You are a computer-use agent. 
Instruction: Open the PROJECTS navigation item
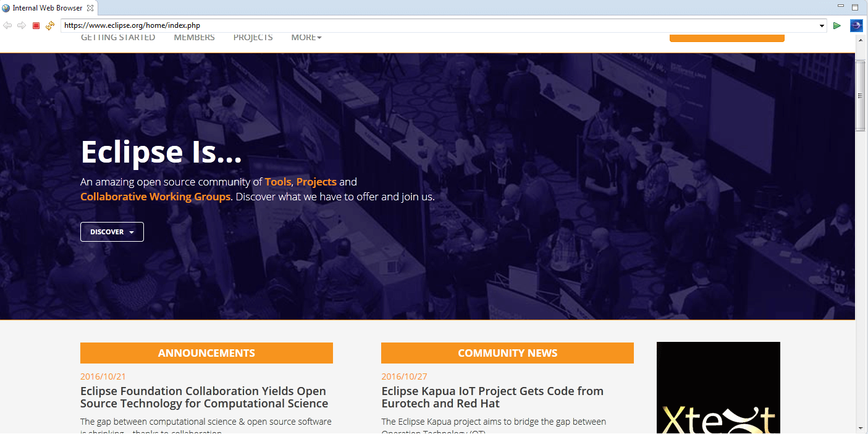pos(253,37)
